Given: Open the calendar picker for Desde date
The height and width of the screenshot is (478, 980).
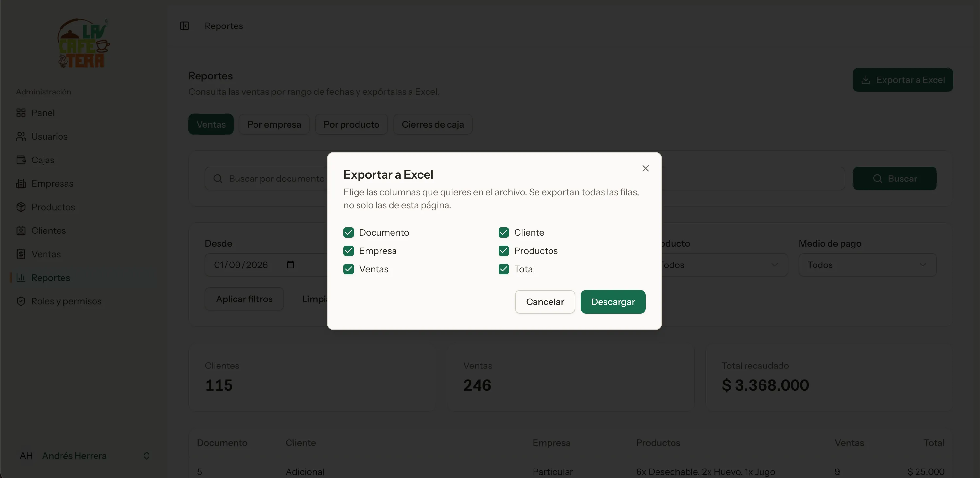Looking at the screenshot, I should 290,265.
